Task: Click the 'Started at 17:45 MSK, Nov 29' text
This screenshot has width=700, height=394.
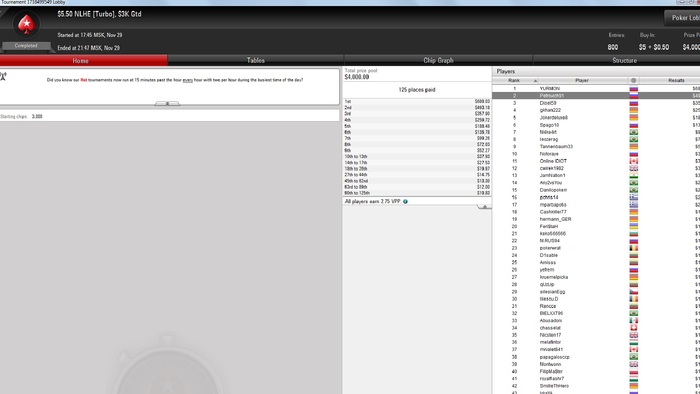Action: point(90,35)
